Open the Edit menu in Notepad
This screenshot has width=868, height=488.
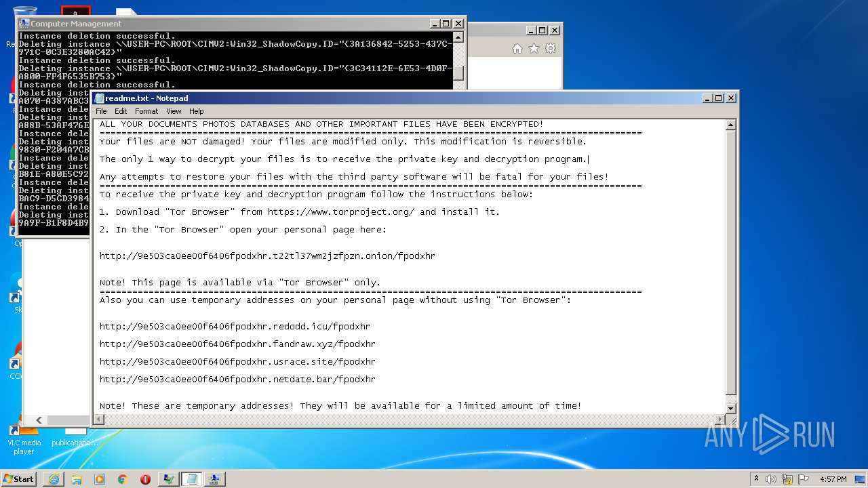[x=121, y=111]
